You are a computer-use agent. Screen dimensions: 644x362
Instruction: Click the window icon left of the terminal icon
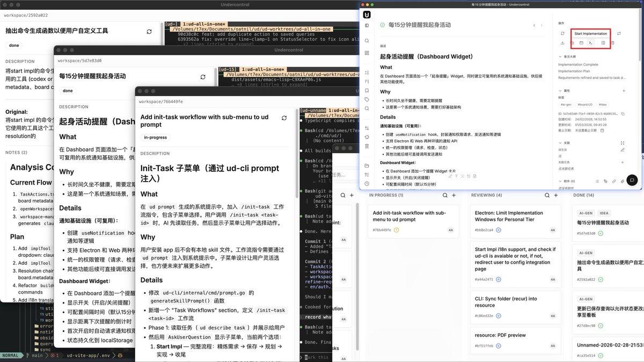pos(581,42)
